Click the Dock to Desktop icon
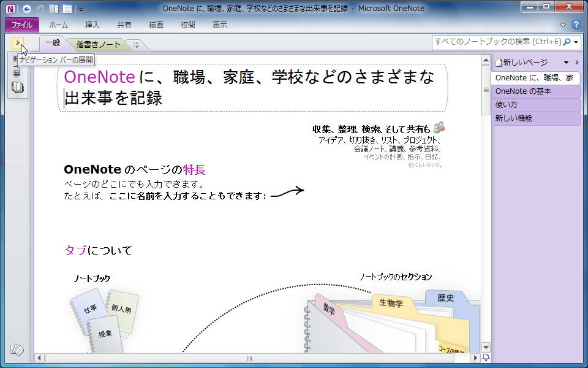 click(54, 9)
